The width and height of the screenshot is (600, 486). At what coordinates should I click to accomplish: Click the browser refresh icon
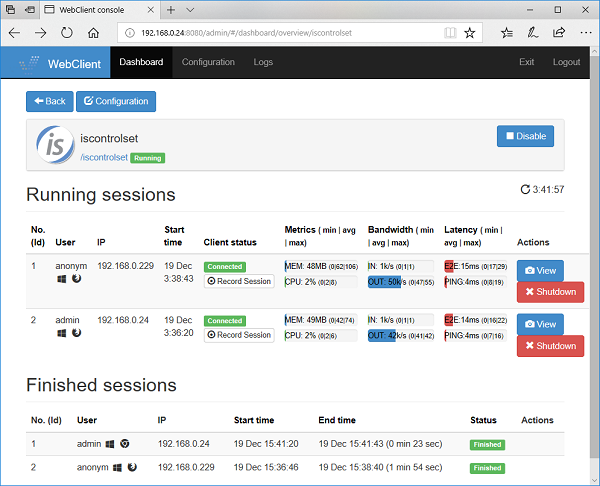[x=66, y=32]
